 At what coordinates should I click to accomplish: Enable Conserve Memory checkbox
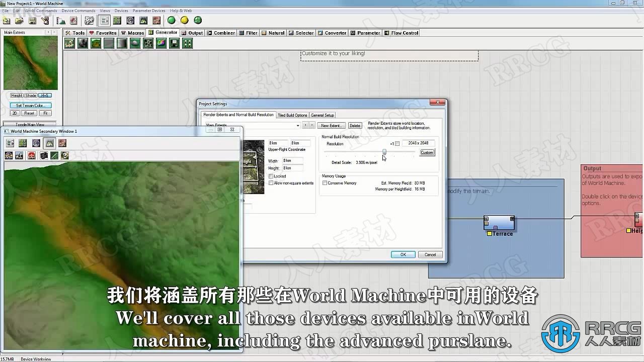point(325,183)
